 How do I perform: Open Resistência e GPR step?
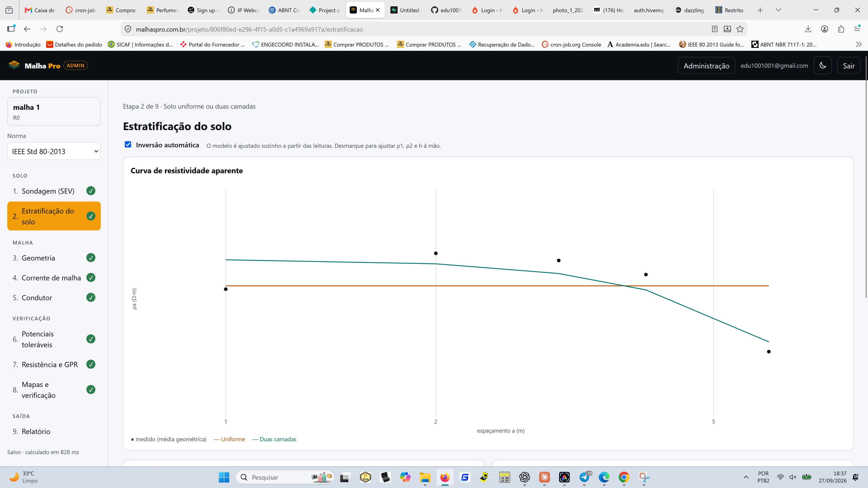(x=54, y=364)
